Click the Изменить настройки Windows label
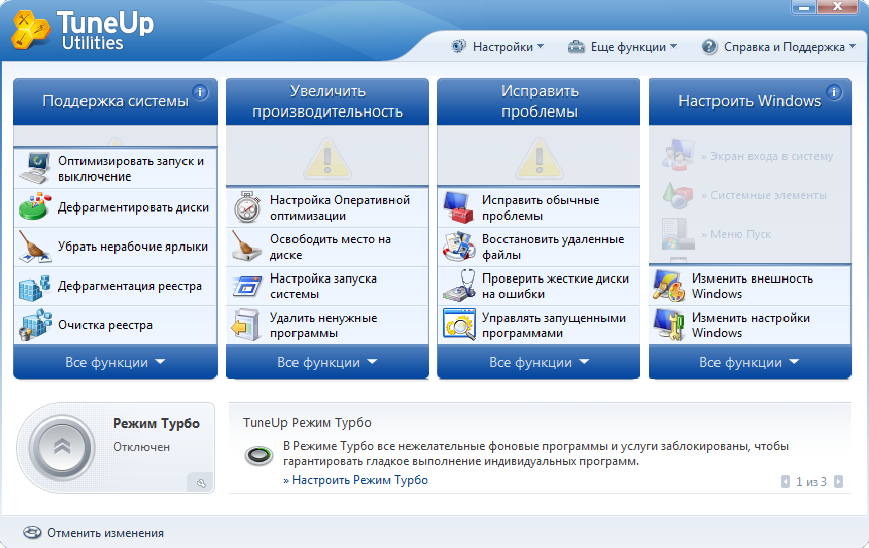This screenshot has height=548, width=869. (751, 325)
